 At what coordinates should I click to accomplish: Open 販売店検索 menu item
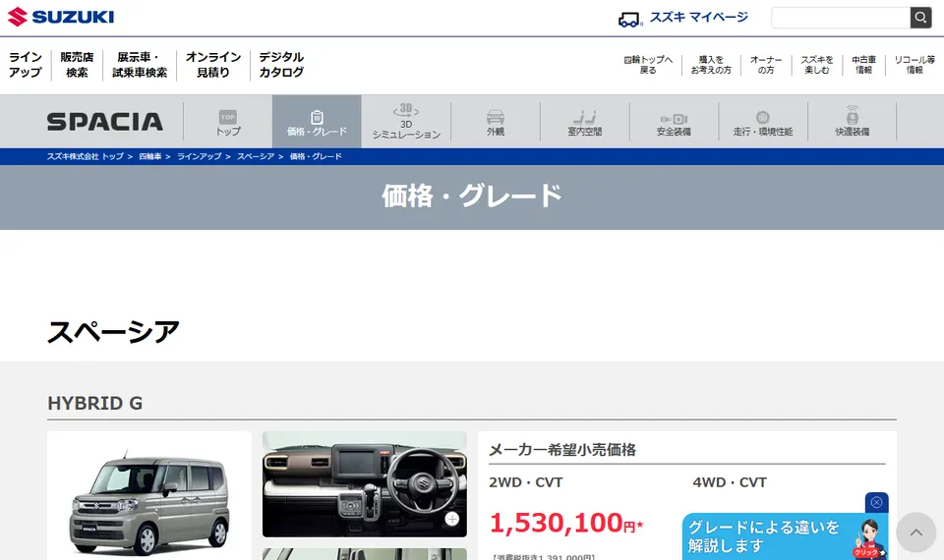77,65
